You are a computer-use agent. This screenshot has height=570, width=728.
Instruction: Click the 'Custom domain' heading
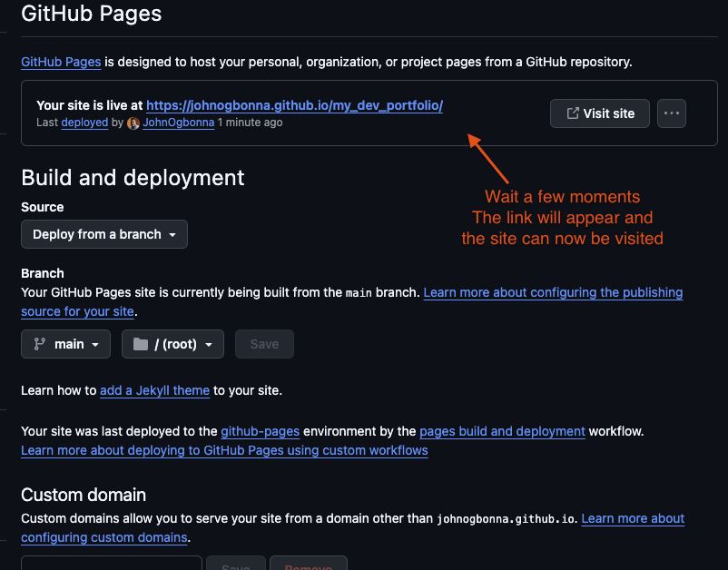click(x=84, y=495)
